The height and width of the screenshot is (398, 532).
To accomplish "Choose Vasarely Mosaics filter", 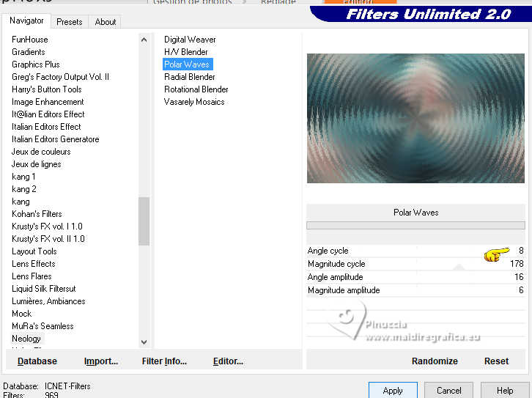I will pyautogui.click(x=194, y=102).
